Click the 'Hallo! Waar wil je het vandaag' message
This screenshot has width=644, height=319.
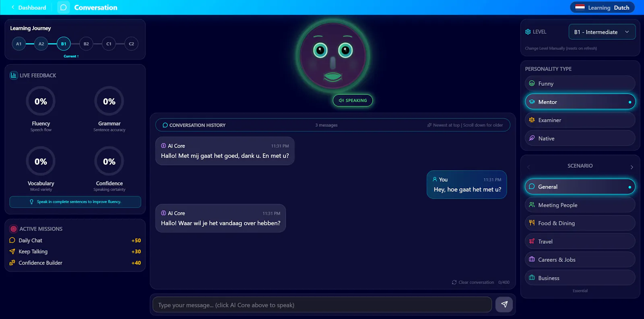[221, 218]
